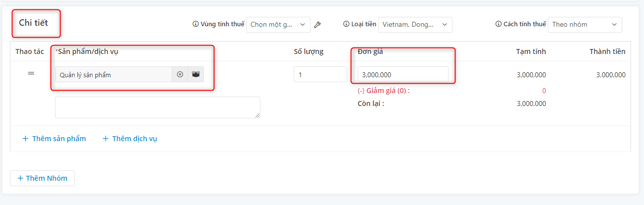This screenshot has height=205, width=644.
Task: Grab the row reorder handle under Thao tác
Action: (31, 73)
